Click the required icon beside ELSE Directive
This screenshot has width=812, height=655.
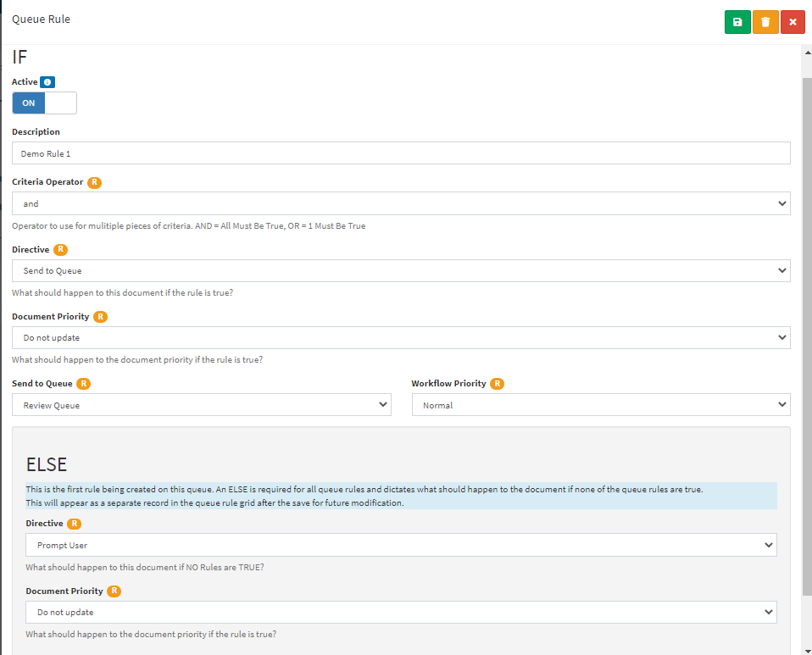74,523
